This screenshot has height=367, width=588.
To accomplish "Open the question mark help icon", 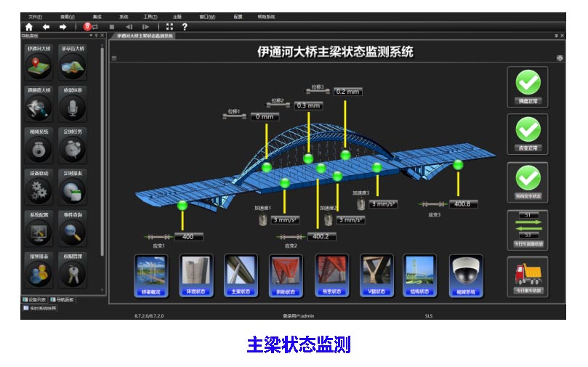I will pos(185,27).
